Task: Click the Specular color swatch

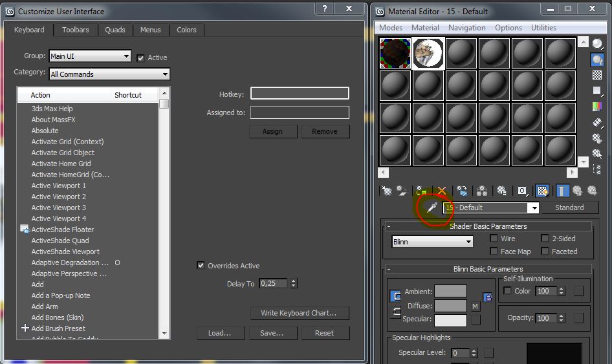Action: point(450,320)
